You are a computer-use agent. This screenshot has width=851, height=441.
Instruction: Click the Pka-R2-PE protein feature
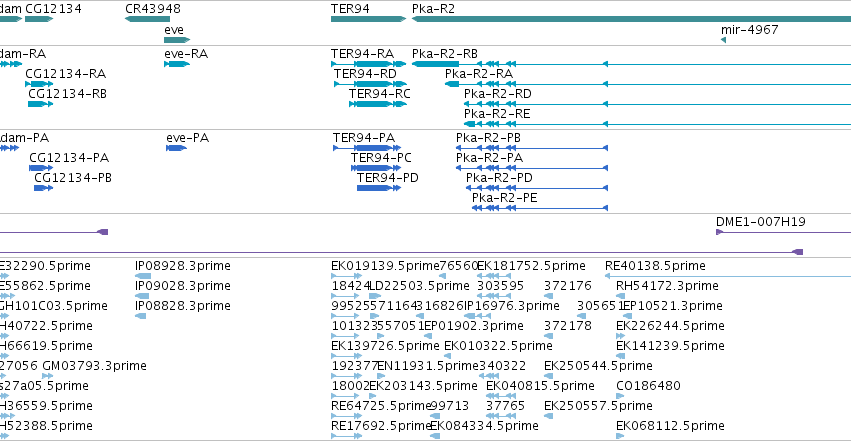[540, 208]
